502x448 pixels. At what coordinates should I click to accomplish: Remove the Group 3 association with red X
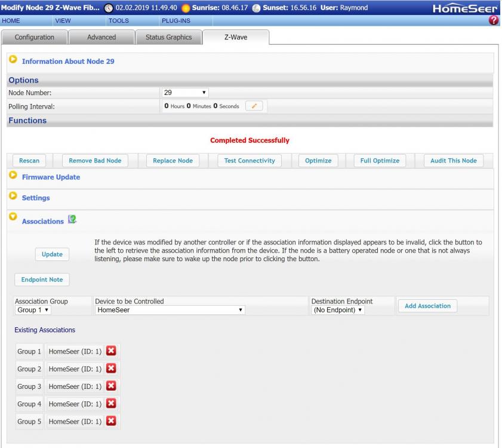tap(110, 386)
